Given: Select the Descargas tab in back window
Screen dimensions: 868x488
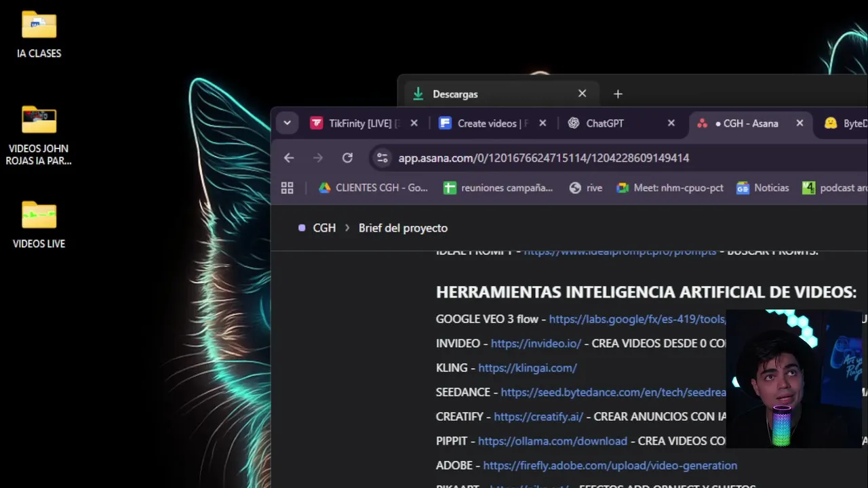Looking at the screenshot, I should click(x=500, y=94).
